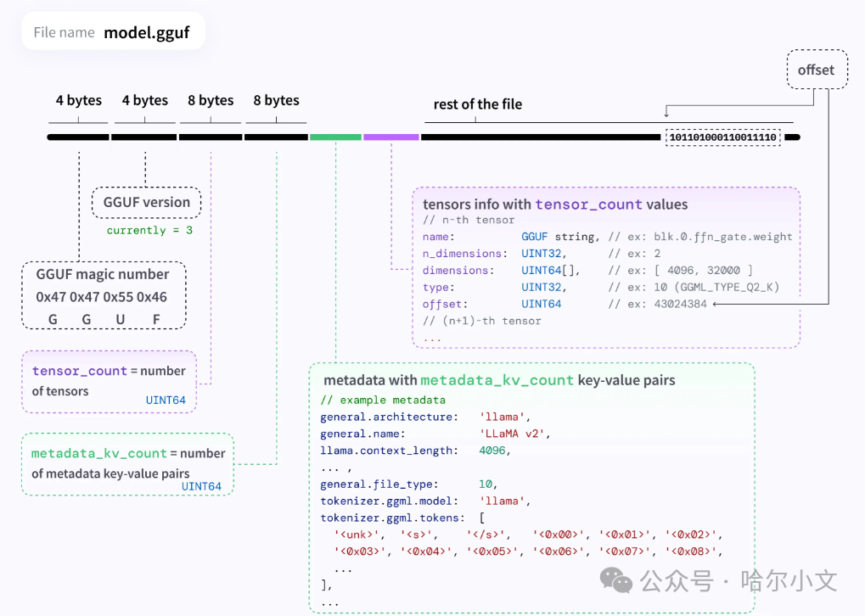The image size is (865, 616).
Task: Click the comment '// (n+1)-th tensor'
Action: (x=481, y=321)
